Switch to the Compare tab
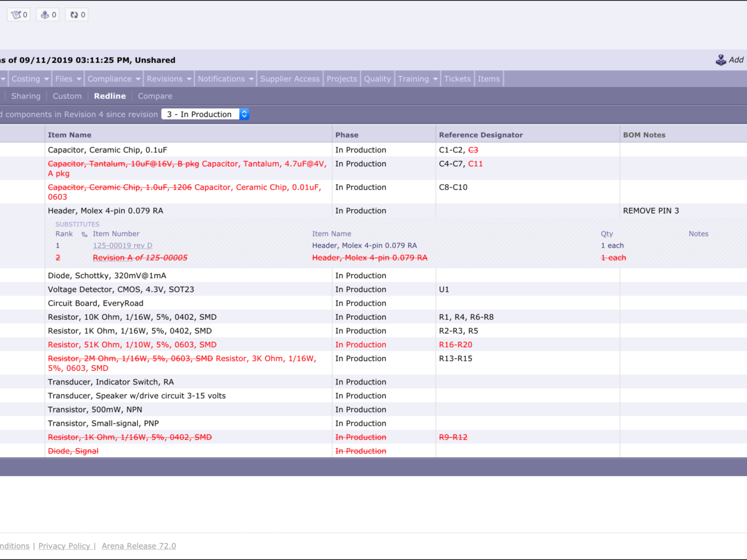The height and width of the screenshot is (560, 747). 154,96
